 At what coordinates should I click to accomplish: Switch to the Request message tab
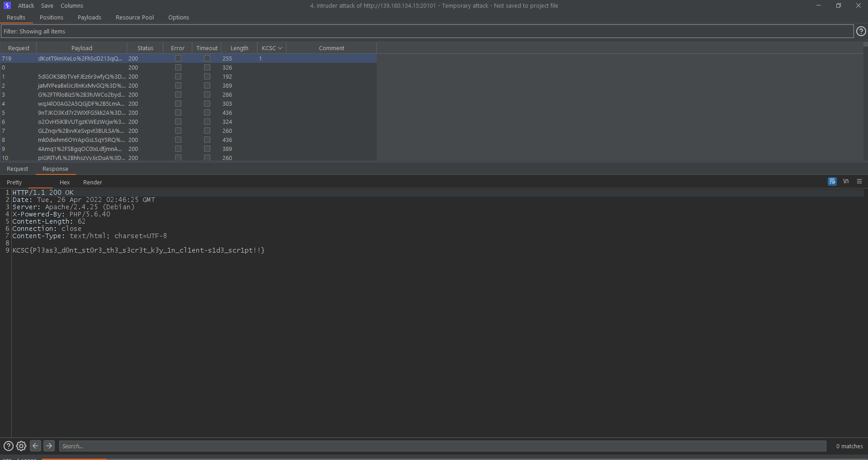pyautogui.click(x=18, y=169)
